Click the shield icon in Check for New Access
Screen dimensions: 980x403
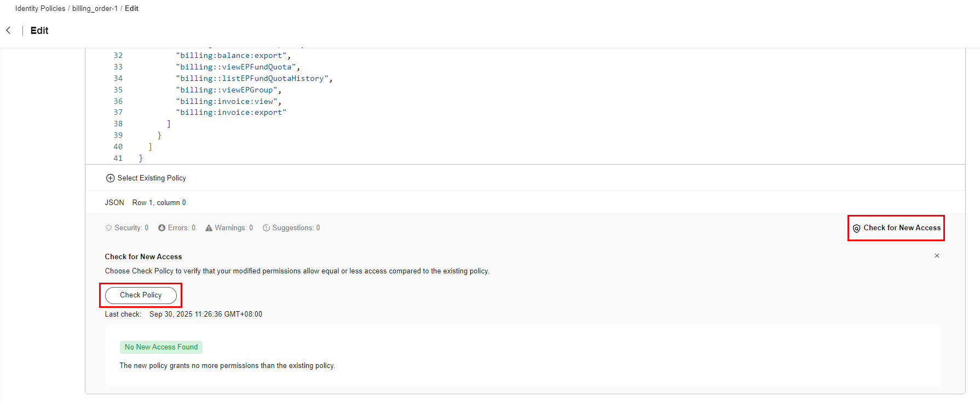coord(856,229)
